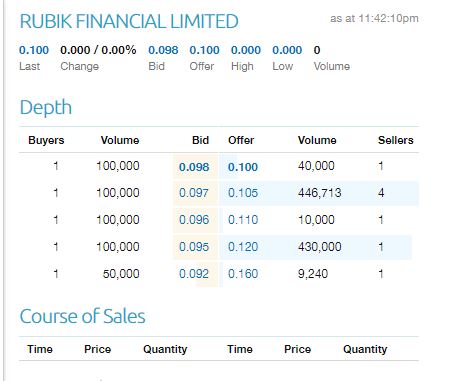Screen dimensions: 461x381
Task: Select offer price 0.110
Action: click(x=243, y=220)
